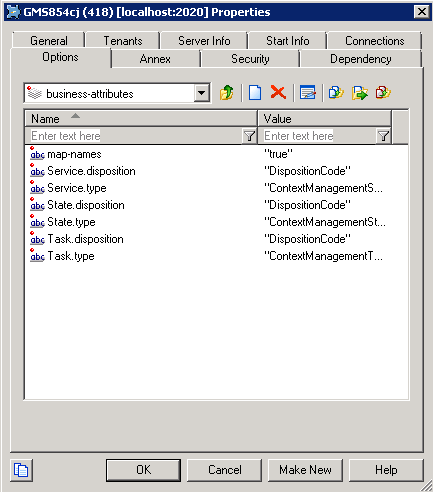
Task: Click the export options to file icon
Action: [x=360, y=93]
